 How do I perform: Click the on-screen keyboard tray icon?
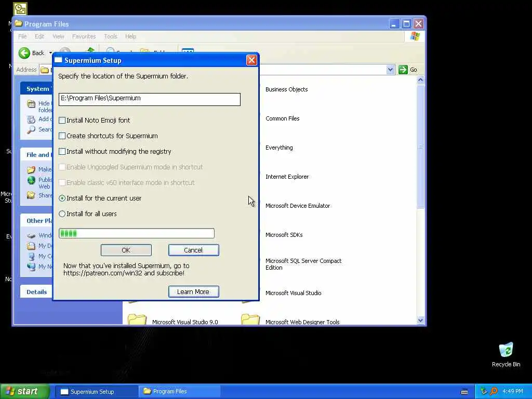pyautogui.click(x=464, y=392)
